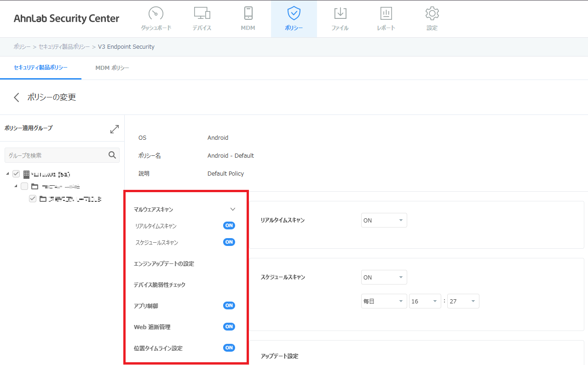Select エンジンアップデートの設定 menu item
The image size is (588, 365).
(164, 264)
